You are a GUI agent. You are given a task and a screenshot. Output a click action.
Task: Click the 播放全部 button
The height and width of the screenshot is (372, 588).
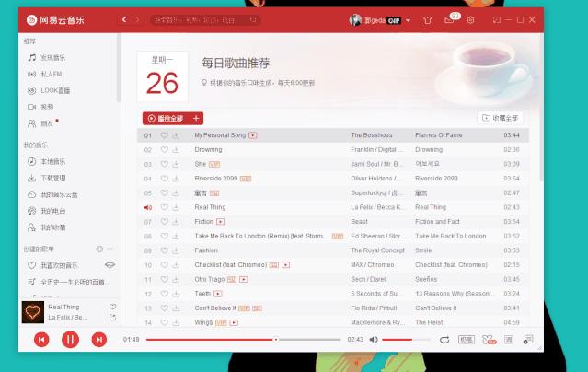pyautogui.click(x=166, y=118)
